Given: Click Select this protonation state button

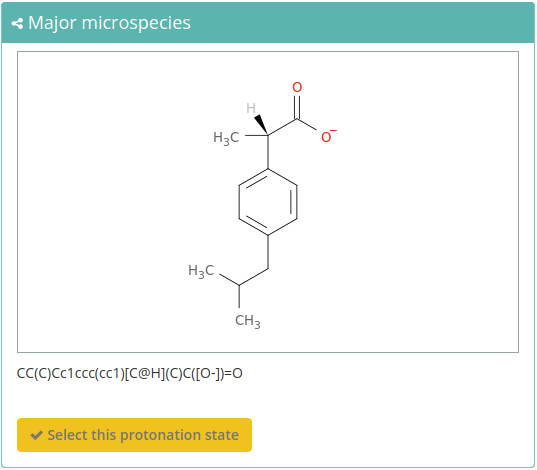Looking at the screenshot, I should pos(134,435).
